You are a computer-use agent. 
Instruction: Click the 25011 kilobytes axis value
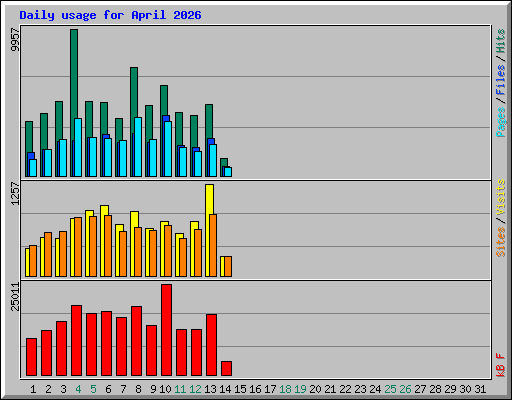tap(15, 296)
